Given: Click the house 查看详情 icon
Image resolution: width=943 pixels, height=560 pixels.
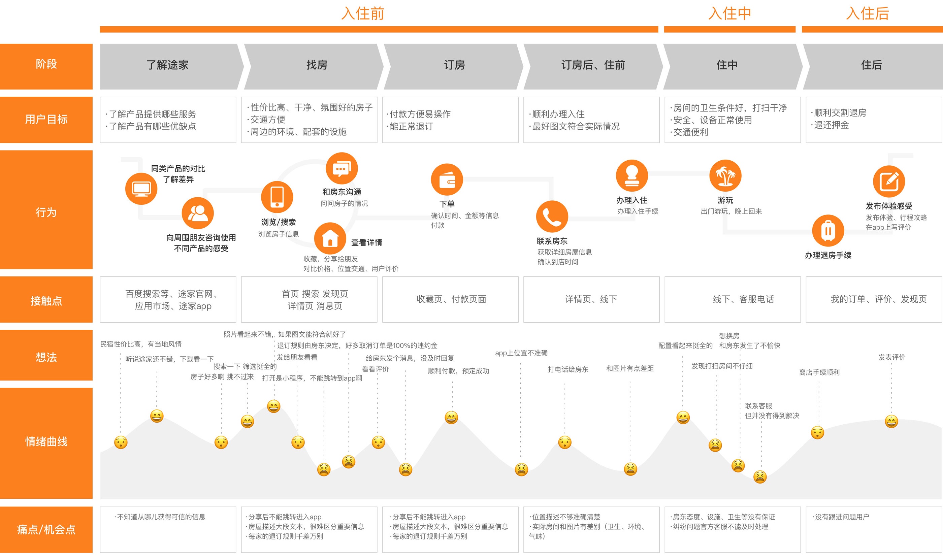Looking at the screenshot, I should coord(330,238).
